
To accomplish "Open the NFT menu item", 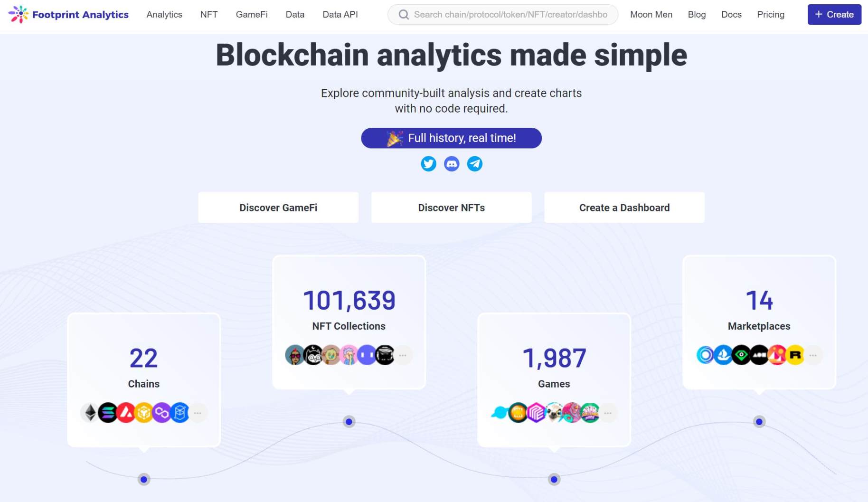I will [x=208, y=14].
